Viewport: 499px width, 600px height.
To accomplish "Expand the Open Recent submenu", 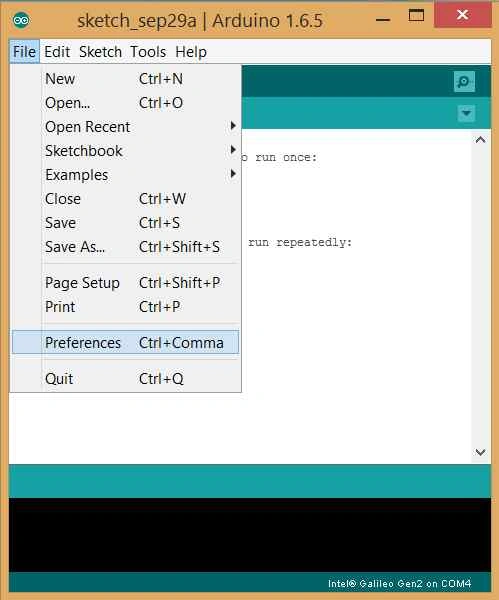I will click(126, 127).
